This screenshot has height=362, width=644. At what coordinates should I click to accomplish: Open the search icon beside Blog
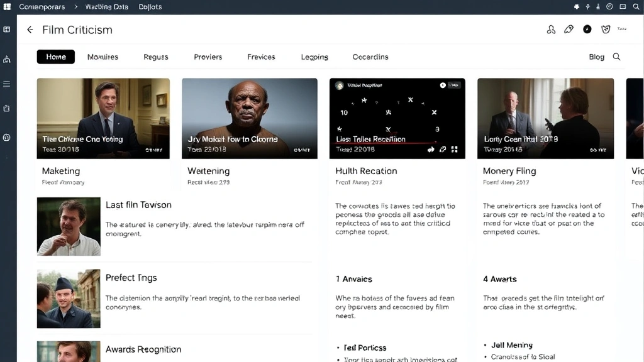point(616,57)
